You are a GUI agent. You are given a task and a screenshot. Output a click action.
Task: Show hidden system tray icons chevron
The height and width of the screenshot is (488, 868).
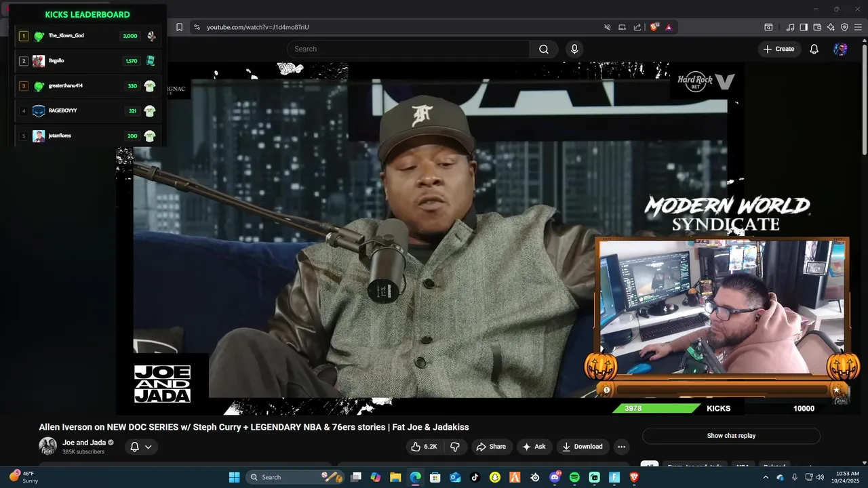click(766, 477)
